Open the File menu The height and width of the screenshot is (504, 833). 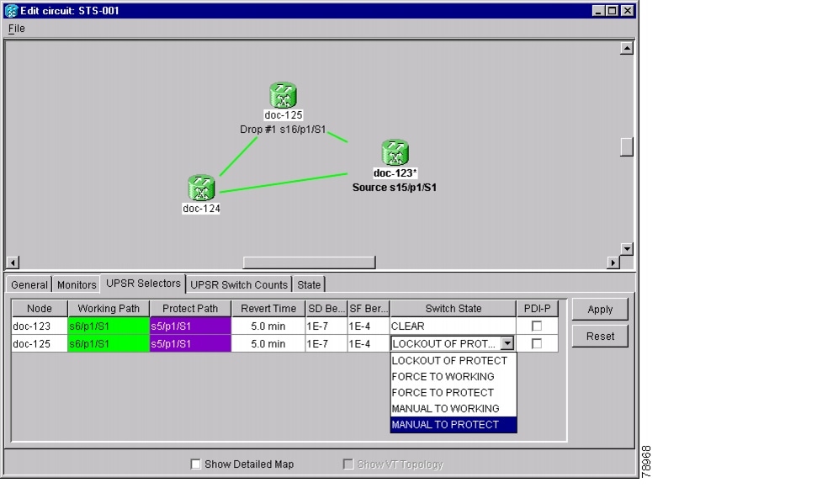pos(17,29)
